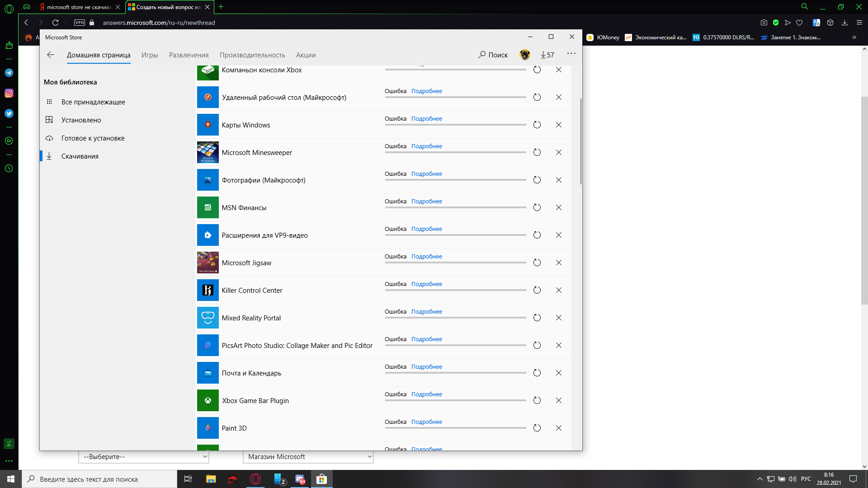Open File Explorer from taskbar

pos(211,479)
